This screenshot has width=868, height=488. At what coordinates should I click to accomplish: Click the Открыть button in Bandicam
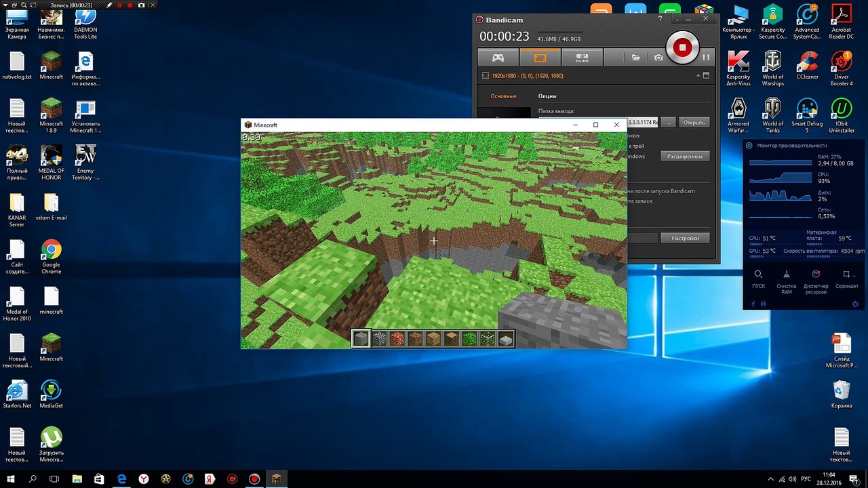(694, 123)
